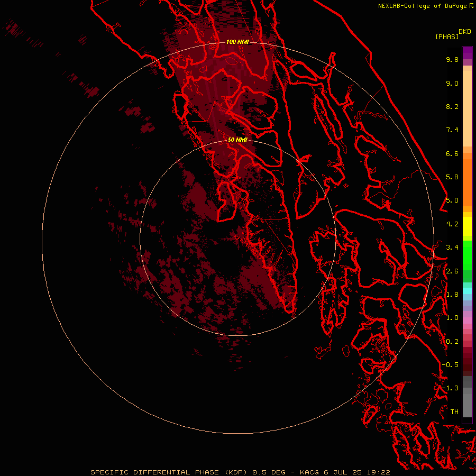
Task: Click the 50 NMI range ring label
Action: click(x=237, y=140)
